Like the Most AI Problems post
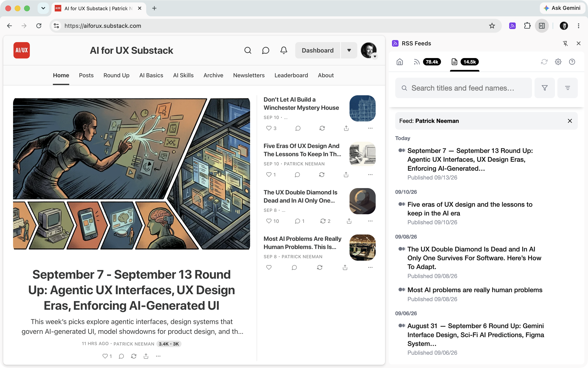Screen dimensions: 588x368 point(269,267)
